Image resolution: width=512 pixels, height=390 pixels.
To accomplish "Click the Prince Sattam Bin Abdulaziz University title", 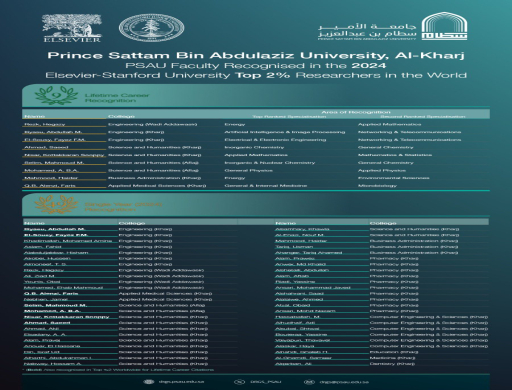I will point(256,55).
